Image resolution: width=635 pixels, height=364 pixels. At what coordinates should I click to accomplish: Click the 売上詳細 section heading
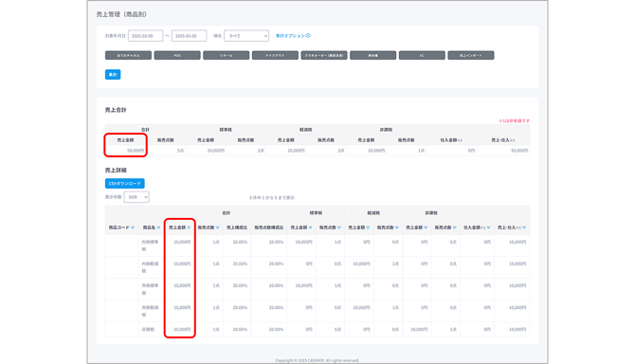(x=116, y=170)
